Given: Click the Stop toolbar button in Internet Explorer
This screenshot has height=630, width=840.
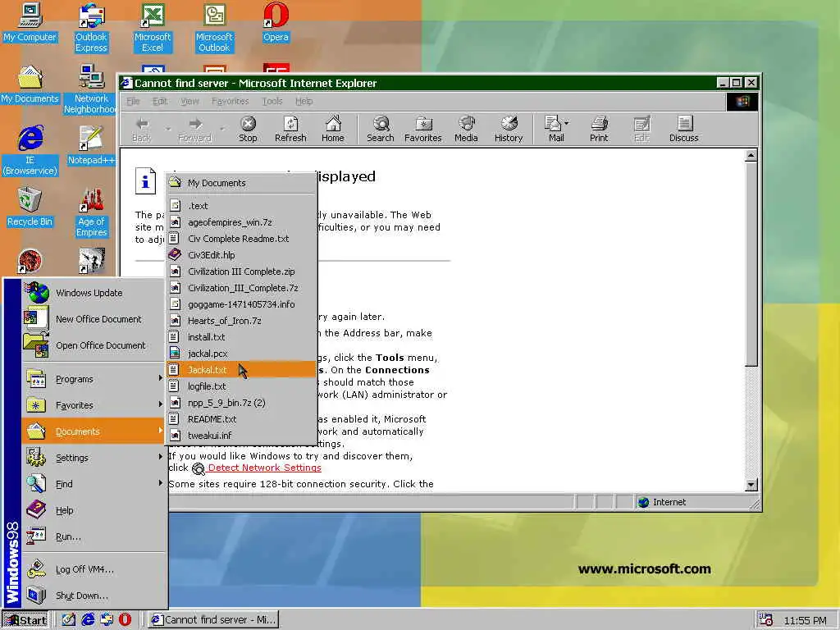Looking at the screenshot, I should 248,129.
